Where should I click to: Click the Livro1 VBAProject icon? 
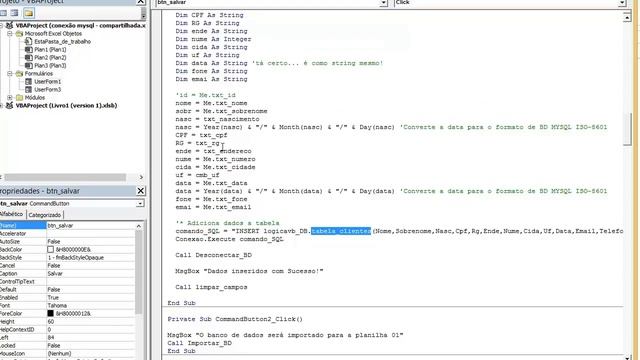pyautogui.click(x=9, y=105)
